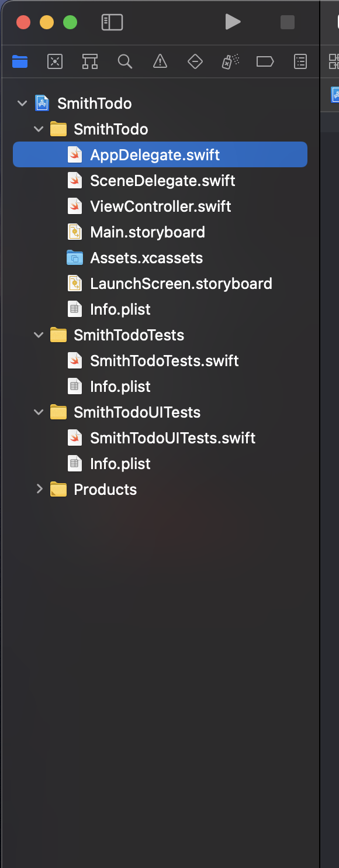
Task: Click the Swift icon beside SceneDelegate.swift
Action: [75, 181]
